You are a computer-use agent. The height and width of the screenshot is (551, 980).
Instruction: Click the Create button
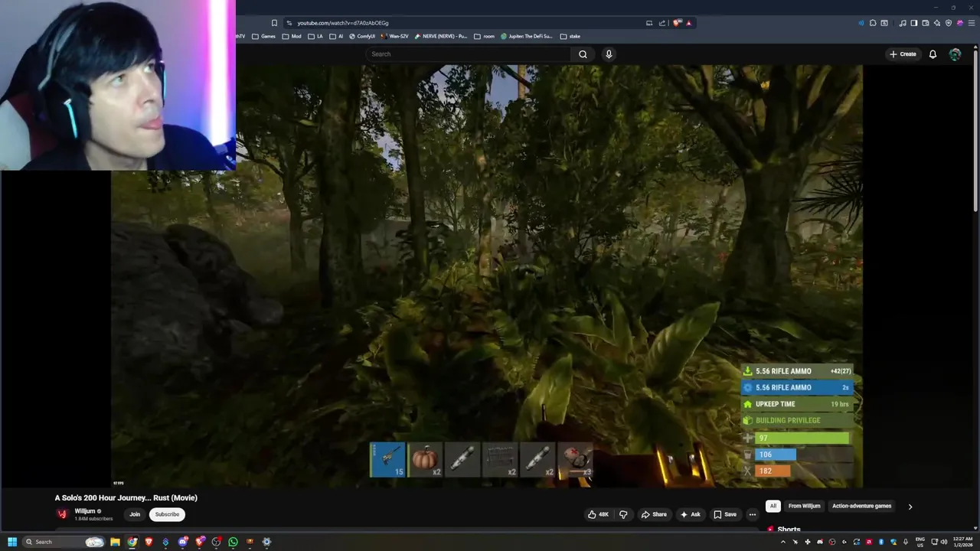point(903,54)
